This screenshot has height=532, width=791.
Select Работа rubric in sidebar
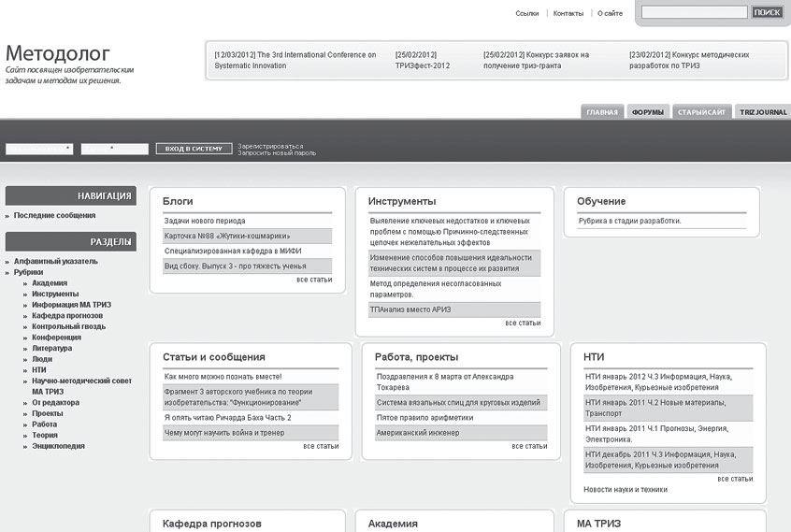pos(44,424)
